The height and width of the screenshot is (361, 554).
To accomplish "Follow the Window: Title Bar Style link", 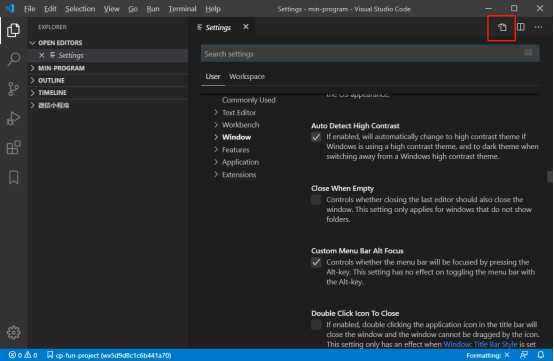I will 480,344.
